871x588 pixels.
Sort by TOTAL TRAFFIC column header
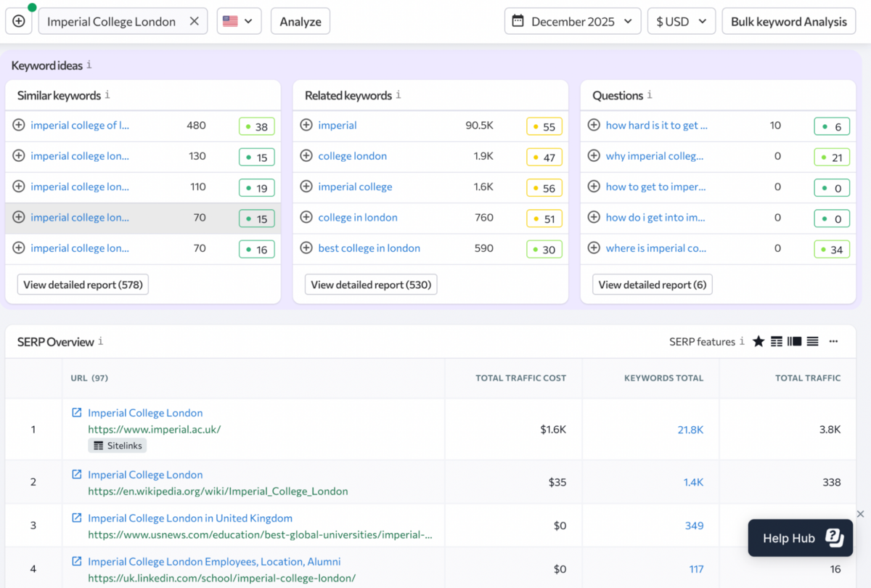(808, 377)
